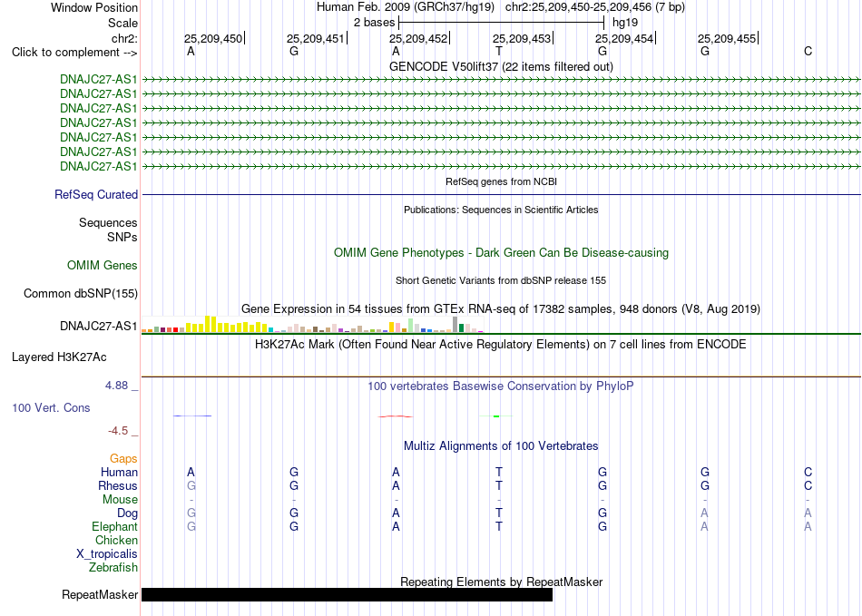
Task: Click the Elephant alignment row label
Action: pyautogui.click(x=114, y=527)
